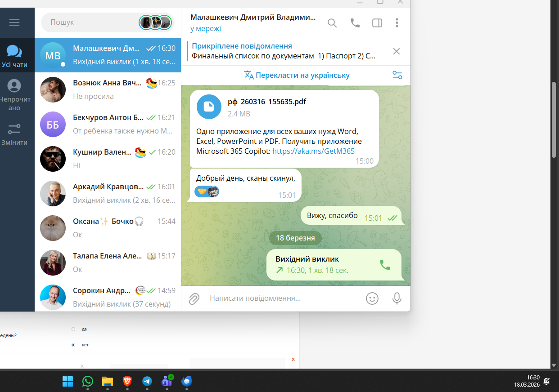Open the aka.ms/GetM365 link
The image size is (559, 392).
click(313, 151)
